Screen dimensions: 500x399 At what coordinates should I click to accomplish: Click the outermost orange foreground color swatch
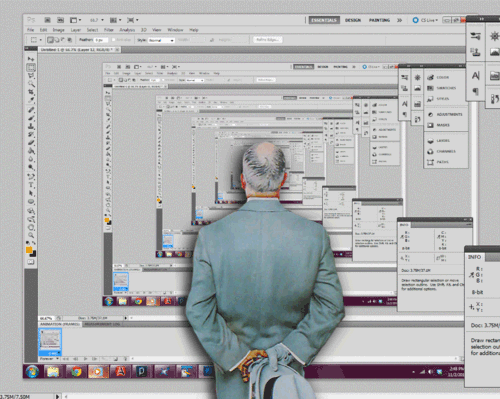[29, 250]
